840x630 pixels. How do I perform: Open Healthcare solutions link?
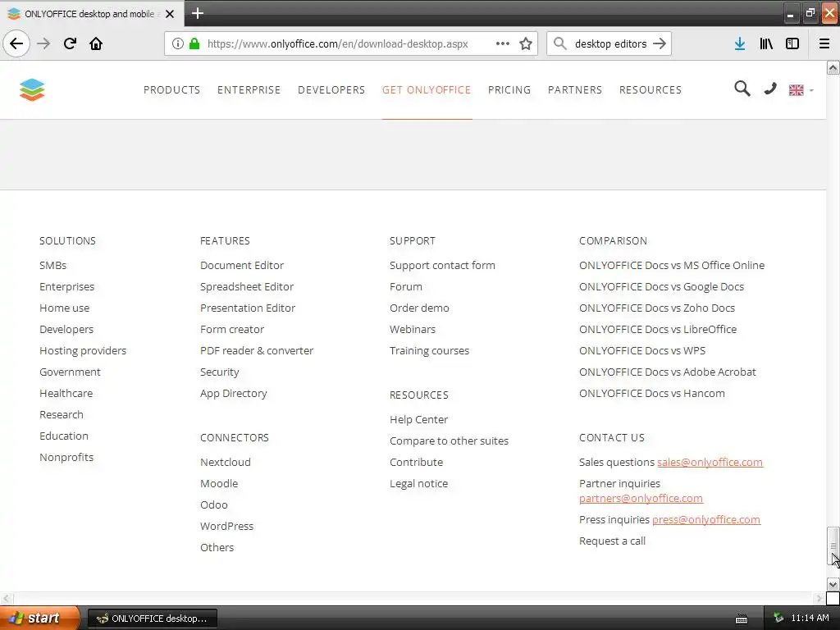(66, 393)
